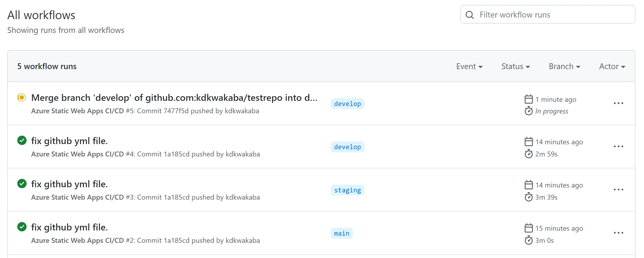Open the three-dot menu for the Merge branch run
The height and width of the screenshot is (258, 644).
pos(618,103)
